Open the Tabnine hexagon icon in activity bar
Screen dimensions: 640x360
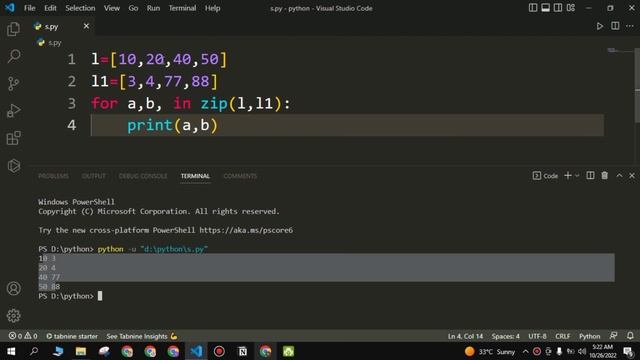(x=13, y=166)
